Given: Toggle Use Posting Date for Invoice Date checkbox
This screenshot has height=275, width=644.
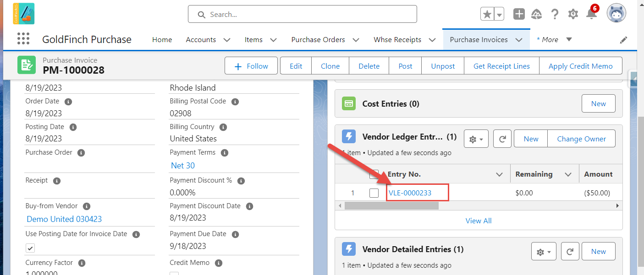Looking at the screenshot, I should pos(30,248).
